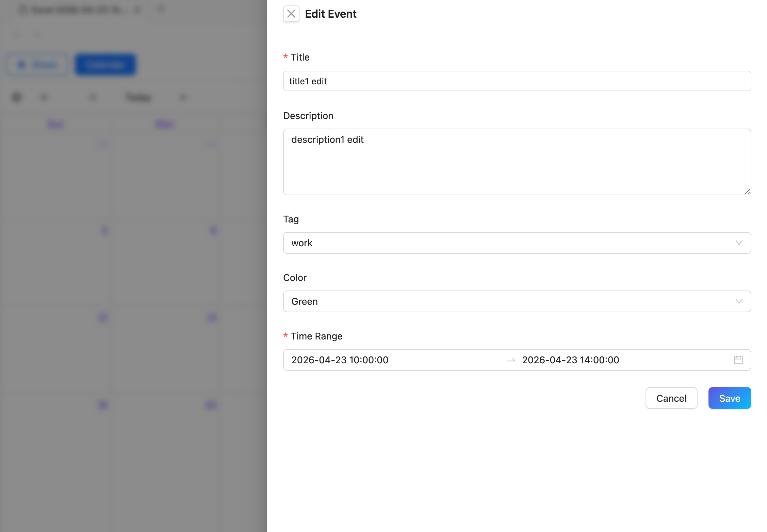Screen dimensions: 767x532
Task: Close the Edit Event drawer with X
Action: (291, 14)
